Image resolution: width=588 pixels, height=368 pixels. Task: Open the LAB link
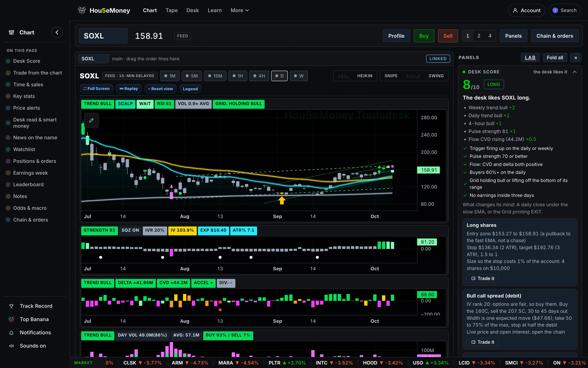click(530, 58)
